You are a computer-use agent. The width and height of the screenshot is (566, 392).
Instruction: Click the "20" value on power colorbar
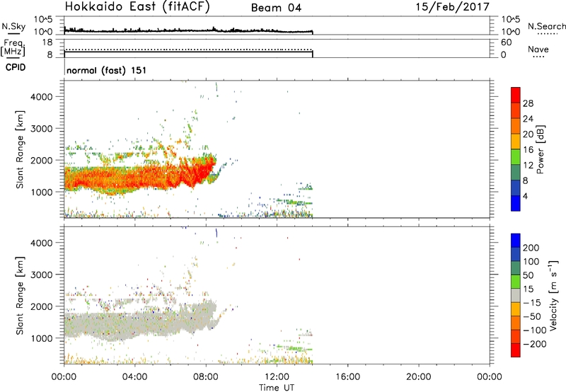pos(528,134)
